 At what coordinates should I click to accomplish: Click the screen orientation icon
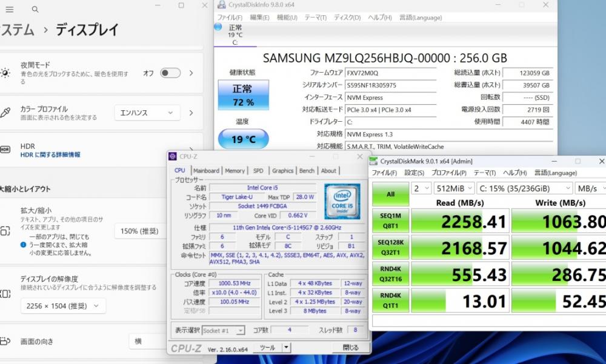coord(5,341)
